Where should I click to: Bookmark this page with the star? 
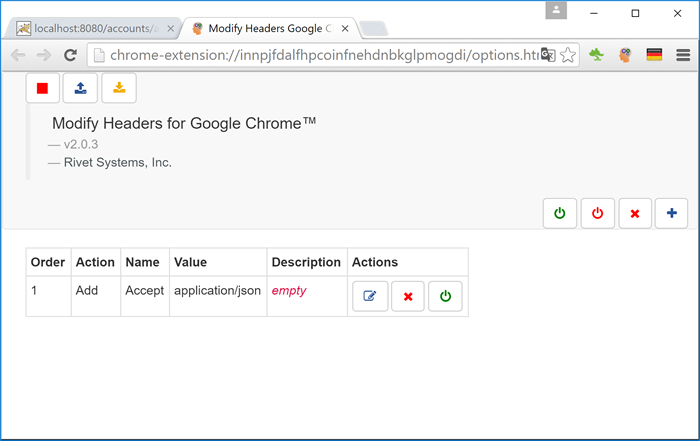[x=568, y=55]
